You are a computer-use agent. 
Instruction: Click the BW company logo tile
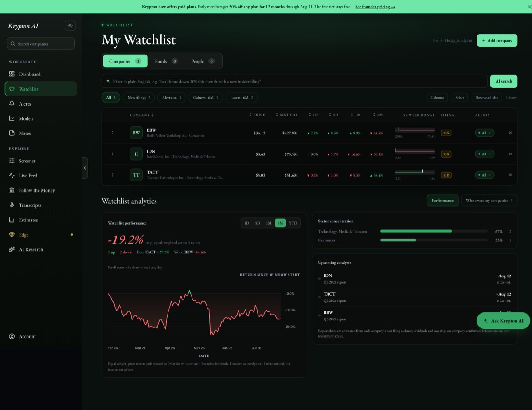pyautogui.click(x=136, y=133)
